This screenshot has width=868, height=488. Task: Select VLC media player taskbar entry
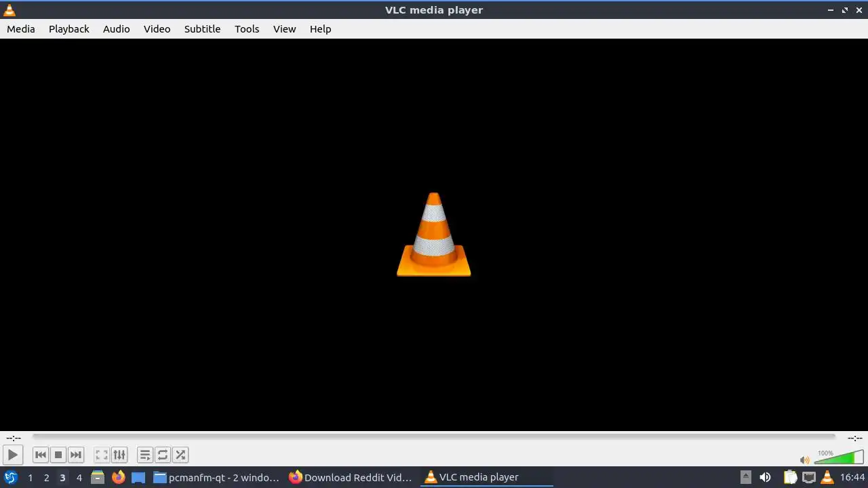[486, 477]
